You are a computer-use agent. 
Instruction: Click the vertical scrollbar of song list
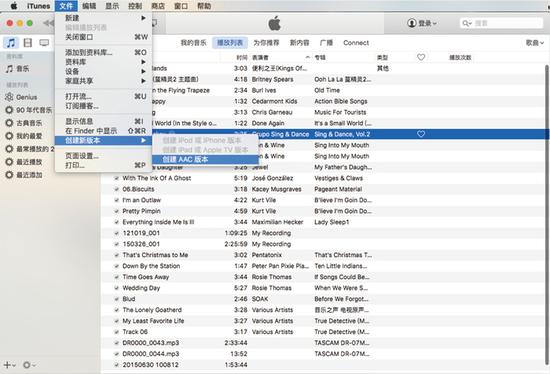(x=547, y=214)
